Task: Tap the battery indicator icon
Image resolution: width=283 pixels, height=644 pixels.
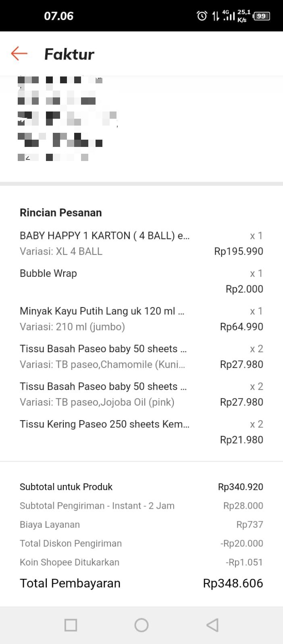Action: coord(261,16)
